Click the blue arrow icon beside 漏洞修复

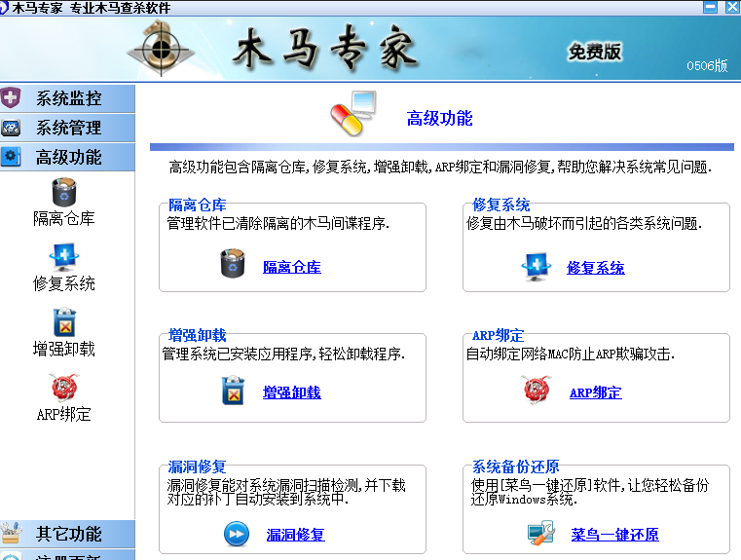[x=237, y=534]
